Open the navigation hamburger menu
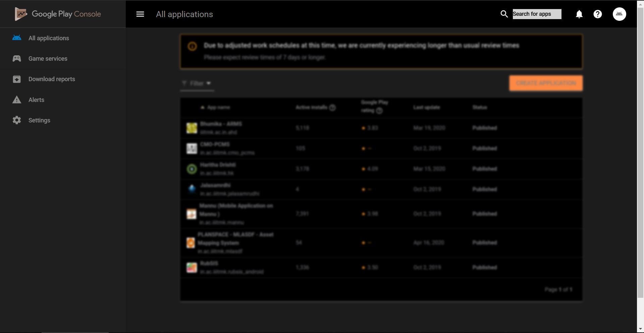The image size is (644, 333). (140, 14)
